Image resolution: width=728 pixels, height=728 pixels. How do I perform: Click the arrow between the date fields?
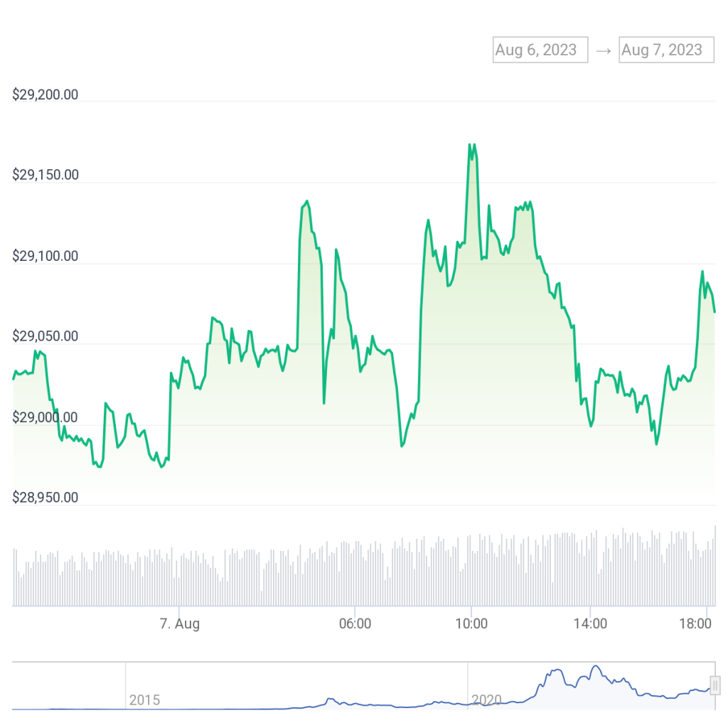604,50
